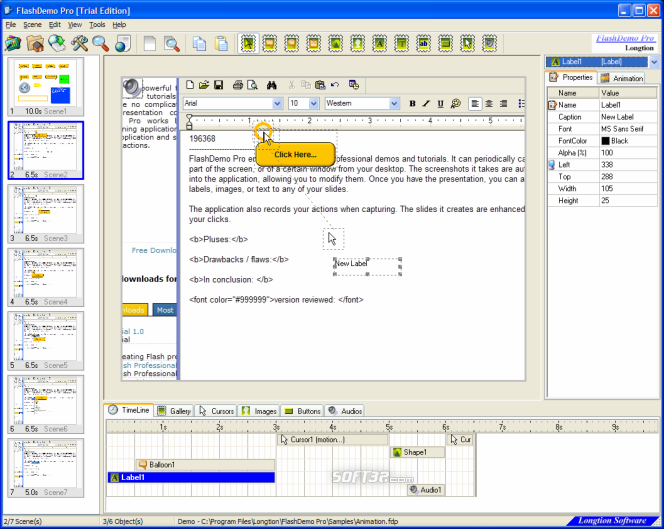Select the Shape1 timeline bar
The height and width of the screenshot is (529, 664).
coord(417,452)
